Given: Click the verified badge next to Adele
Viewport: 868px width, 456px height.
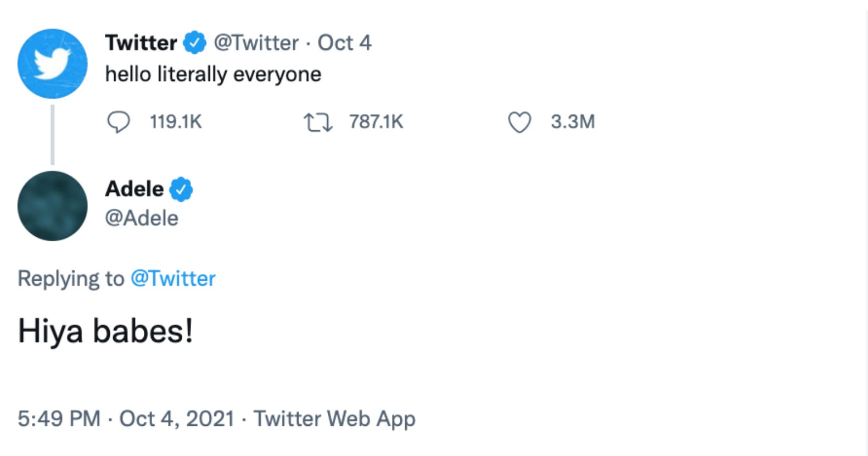Looking at the screenshot, I should [x=181, y=190].
